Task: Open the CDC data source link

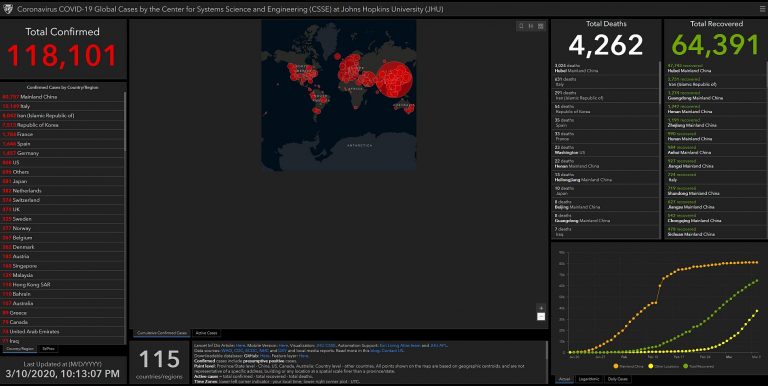Action: click(239, 351)
